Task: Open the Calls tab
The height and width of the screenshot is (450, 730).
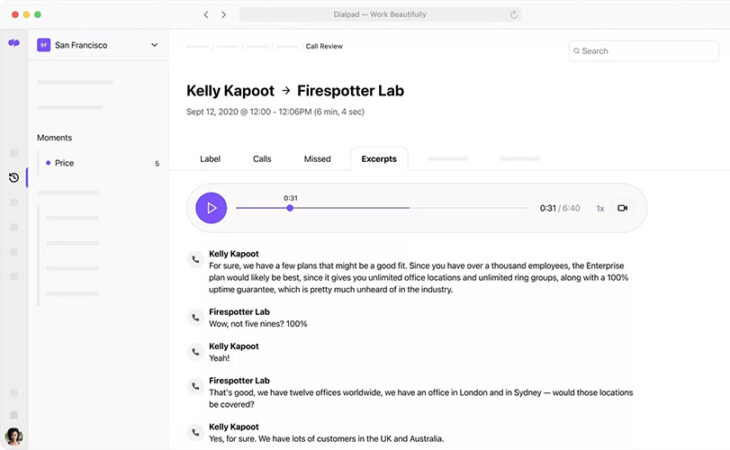Action: tap(262, 159)
